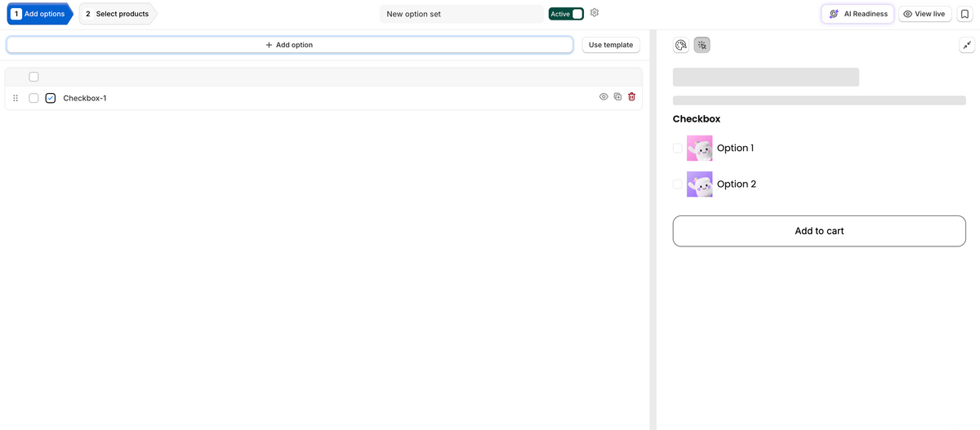Check Option 1 in the preview
This screenshot has height=430, width=980.
tap(678, 149)
